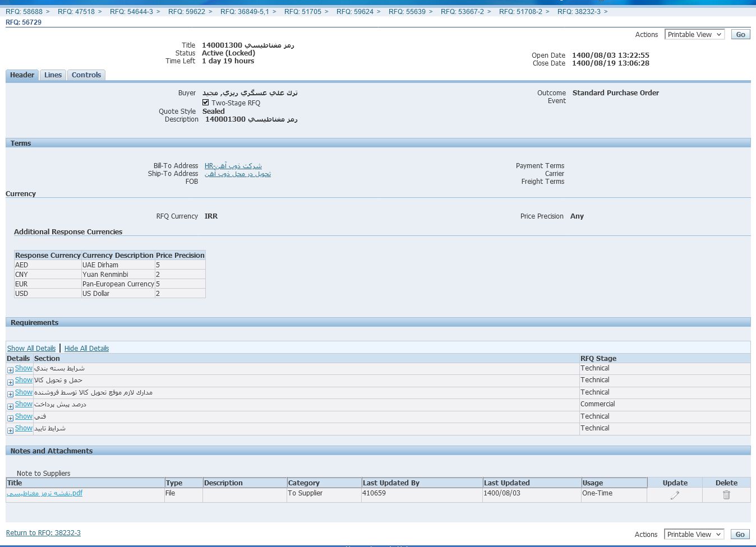This screenshot has width=756, height=547.
Task: Toggle the Two-Stage RFQ checkbox
Action: pos(206,103)
